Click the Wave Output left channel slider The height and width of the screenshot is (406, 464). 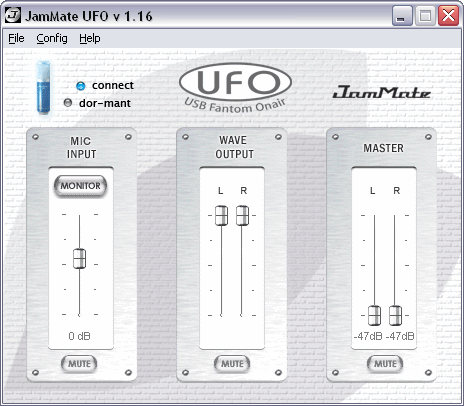click(221, 216)
